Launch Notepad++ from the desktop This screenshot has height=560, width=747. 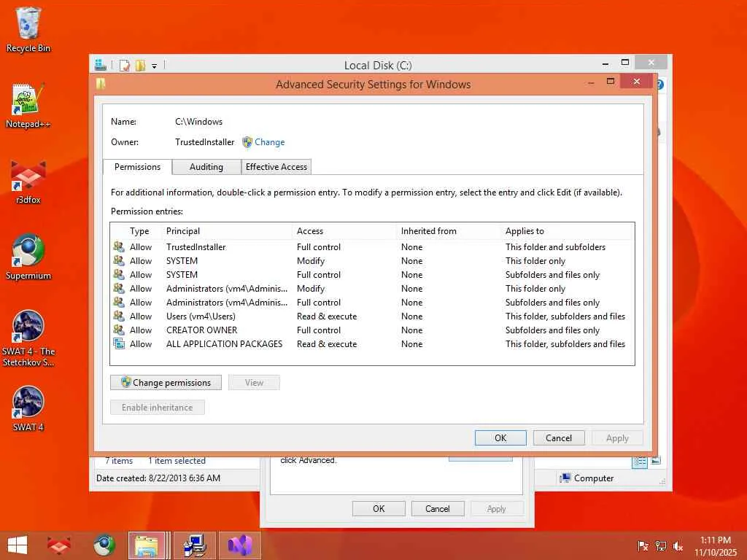click(x=28, y=106)
